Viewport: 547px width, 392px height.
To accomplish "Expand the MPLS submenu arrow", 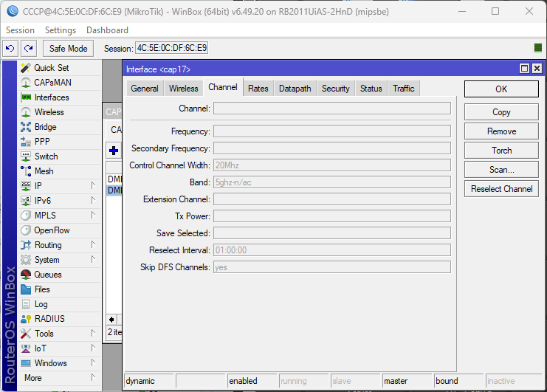I will (x=93, y=215).
